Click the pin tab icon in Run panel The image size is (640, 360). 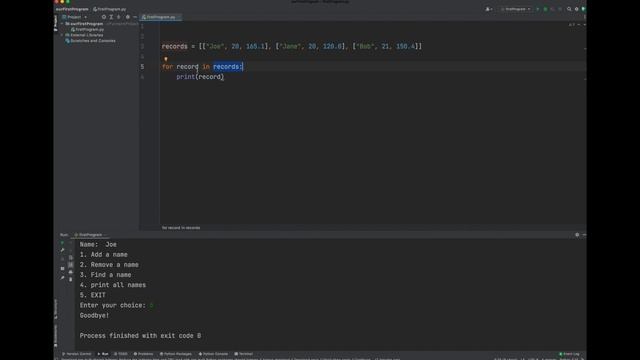coord(62,278)
